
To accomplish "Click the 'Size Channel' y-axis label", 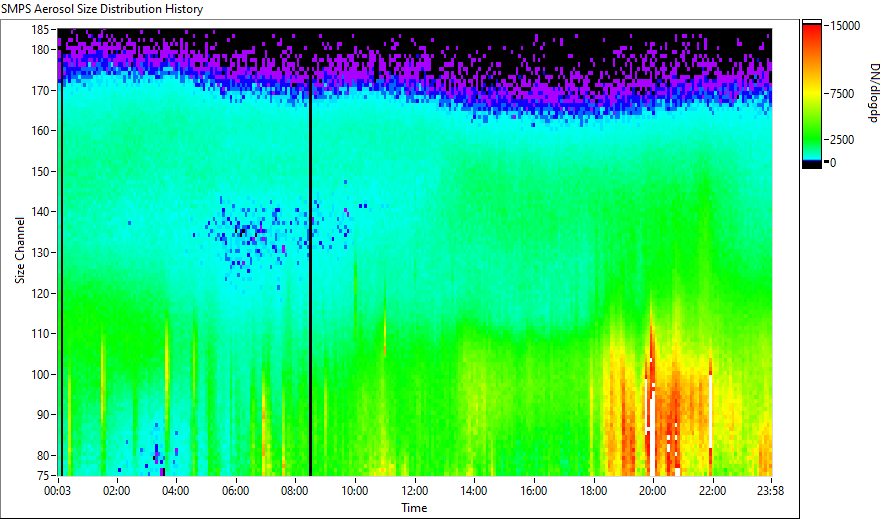I will click(20, 250).
